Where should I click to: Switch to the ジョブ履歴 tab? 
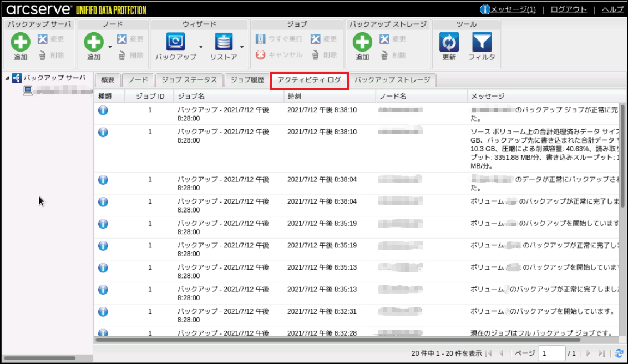pyautogui.click(x=247, y=80)
